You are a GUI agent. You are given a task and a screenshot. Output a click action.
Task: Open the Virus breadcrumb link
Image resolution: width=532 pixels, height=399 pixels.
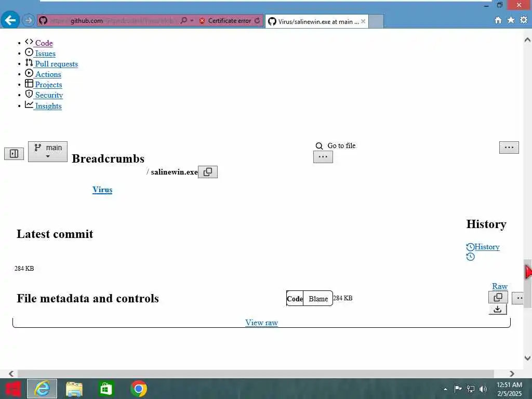pyautogui.click(x=102, y=190)
